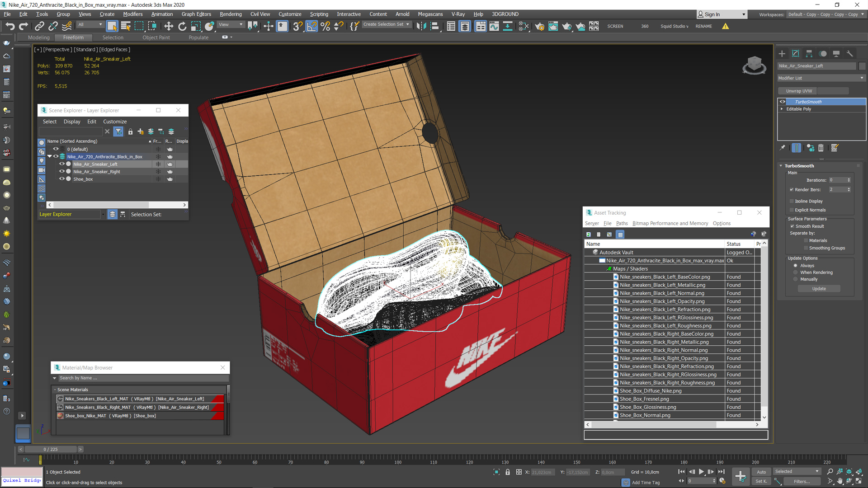
Task: Open the Modifier List dropdown
Action: 821,78
